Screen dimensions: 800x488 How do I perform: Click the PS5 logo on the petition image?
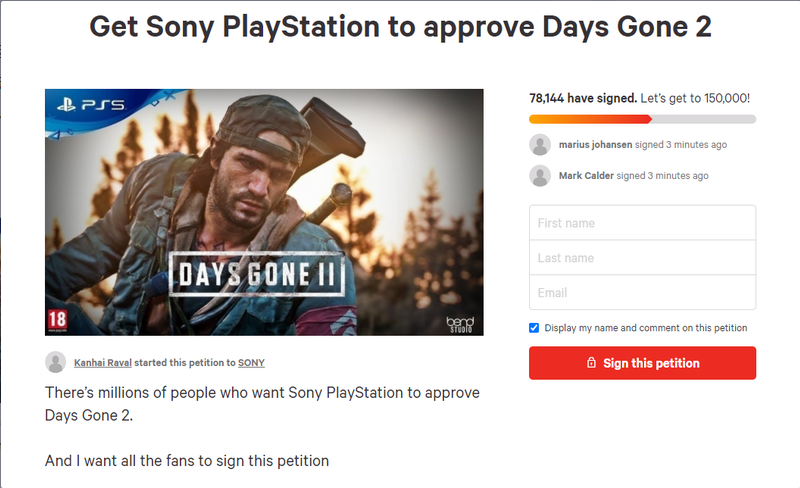96,103
